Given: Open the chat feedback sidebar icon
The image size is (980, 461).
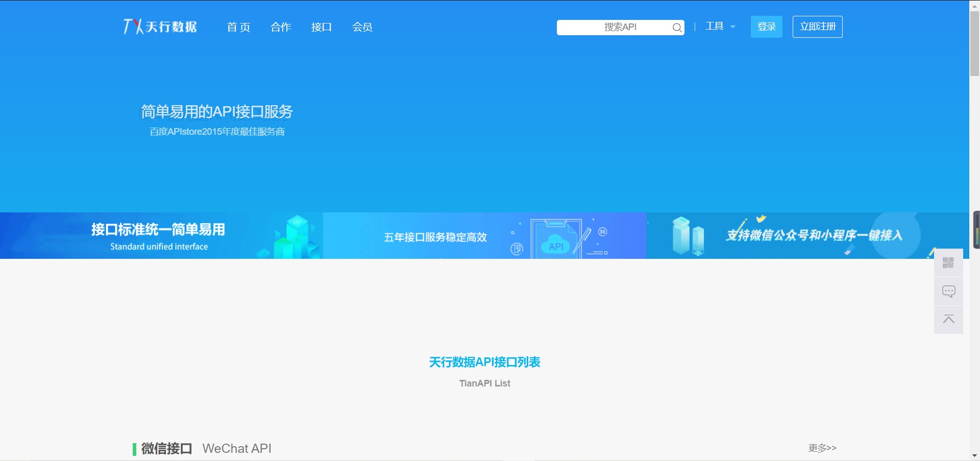Looking at the screenshot, I should pos(948,292).
